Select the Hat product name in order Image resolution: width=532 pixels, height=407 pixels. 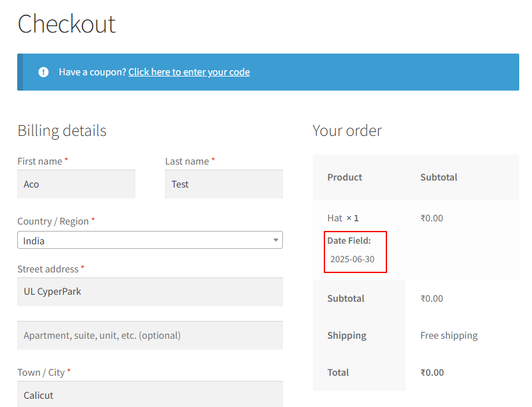tap(335, 218)
